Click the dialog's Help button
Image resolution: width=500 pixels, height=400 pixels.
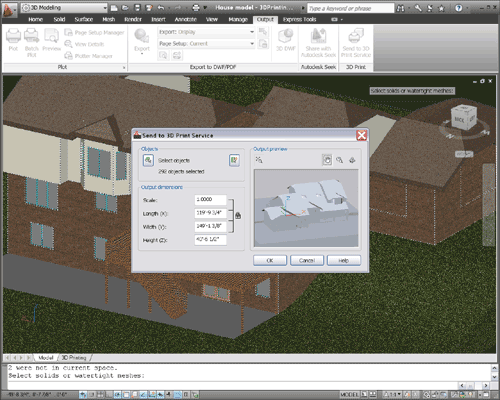click(x=344, y=260)
